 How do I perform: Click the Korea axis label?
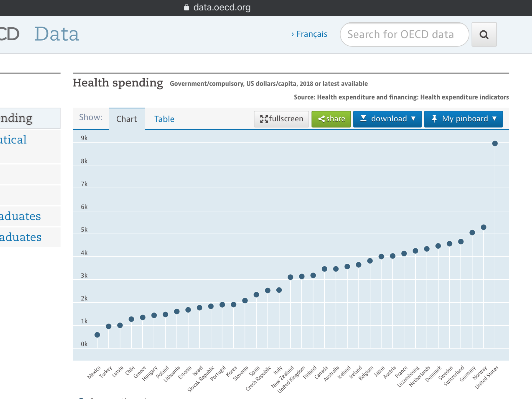tap(231, 371)
